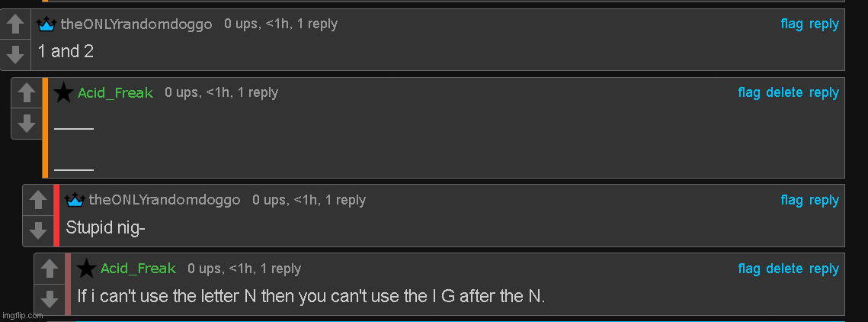Downvote Acid_Freak's orange-bar comment
Viewport: 868px width, 322px height.
coord(27,123)
